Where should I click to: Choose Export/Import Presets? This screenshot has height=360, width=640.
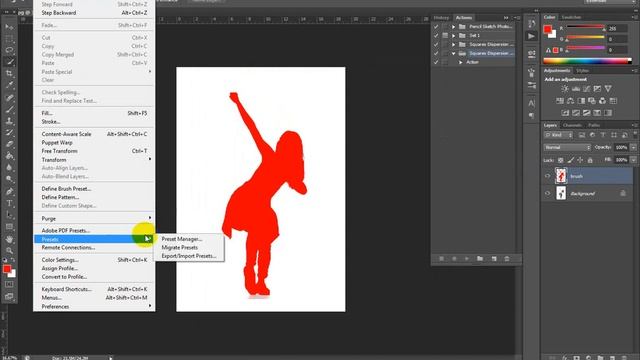(189, 256)
